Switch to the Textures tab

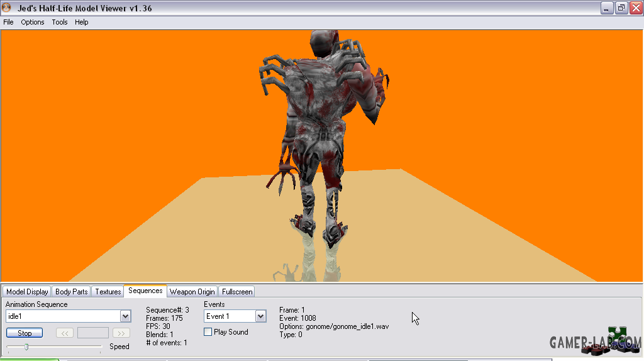tap(108, 292)
